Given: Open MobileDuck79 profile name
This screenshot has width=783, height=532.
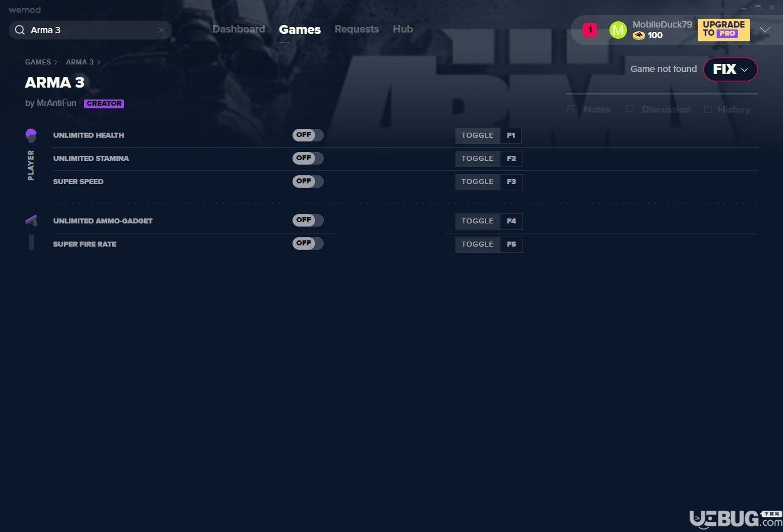Looking at the screenshot, I should [x=662, y=24].
